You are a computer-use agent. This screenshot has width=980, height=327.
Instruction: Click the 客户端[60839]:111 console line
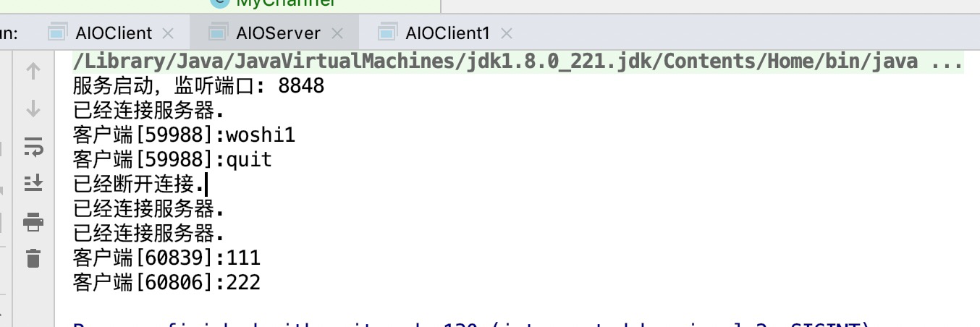166,258
